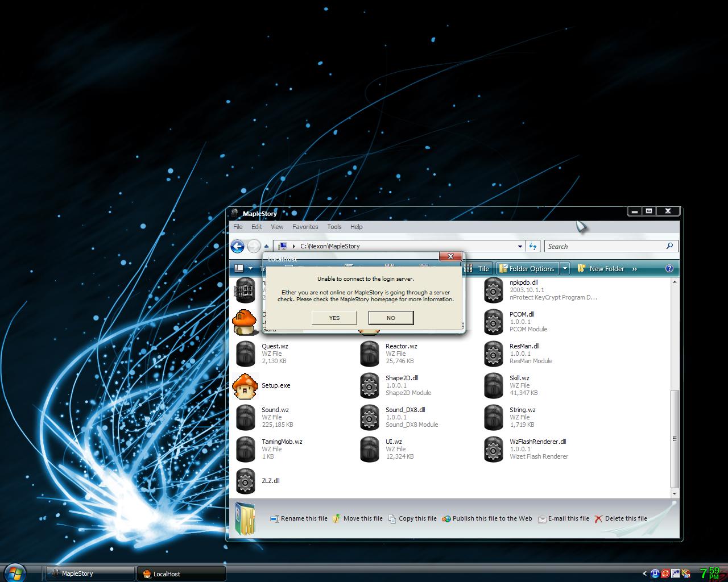The height and width of the screenshot is (582, 728).
Task: Switch to the LocalHost taskbar button
Action: (x=181, y=573)
